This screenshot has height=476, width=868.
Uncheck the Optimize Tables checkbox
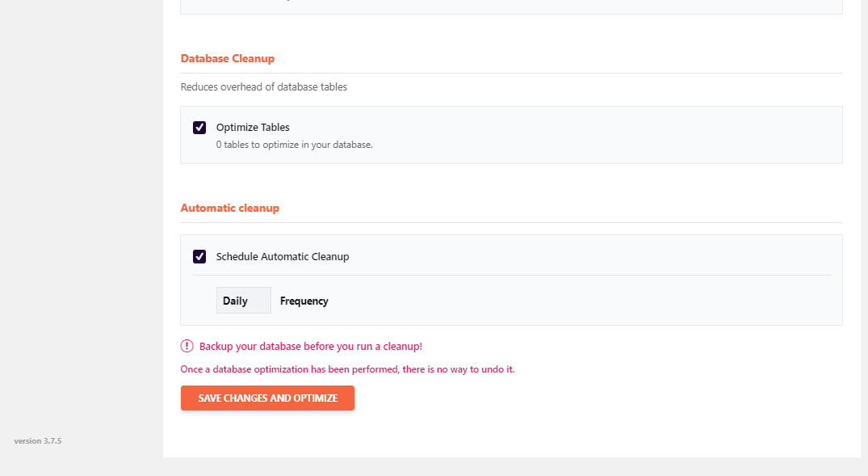point(199,128)
